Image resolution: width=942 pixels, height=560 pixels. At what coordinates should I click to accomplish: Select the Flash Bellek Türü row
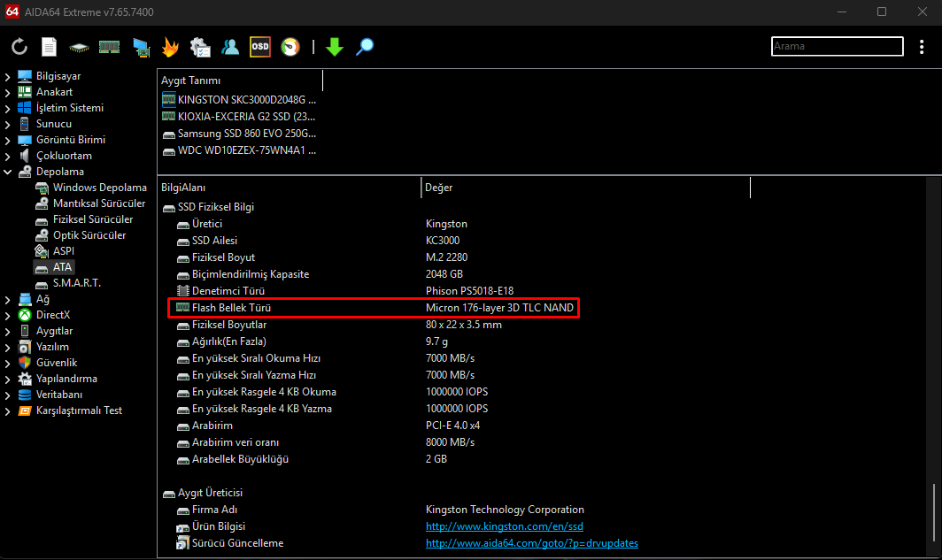[x=374, y=308]
